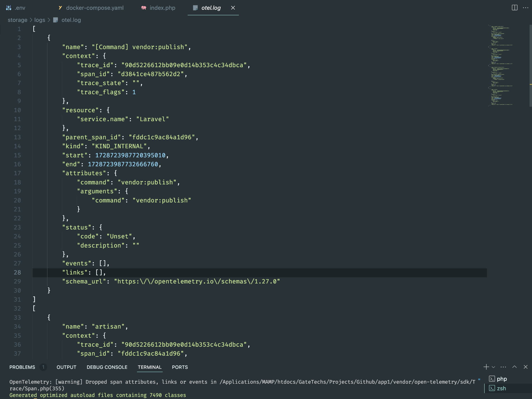Click the "links" key on highlighted line

pos(75,273)
